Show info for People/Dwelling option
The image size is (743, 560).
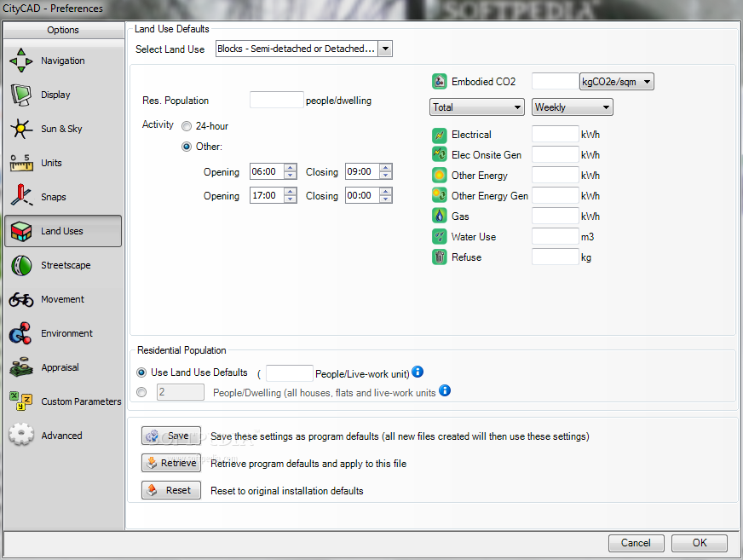445,390
